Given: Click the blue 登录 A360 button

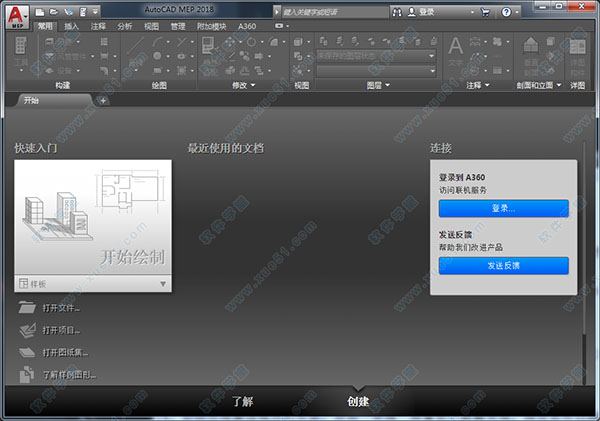Looking at the screenshot, I should pyautogui.click(x=504, y=209).
